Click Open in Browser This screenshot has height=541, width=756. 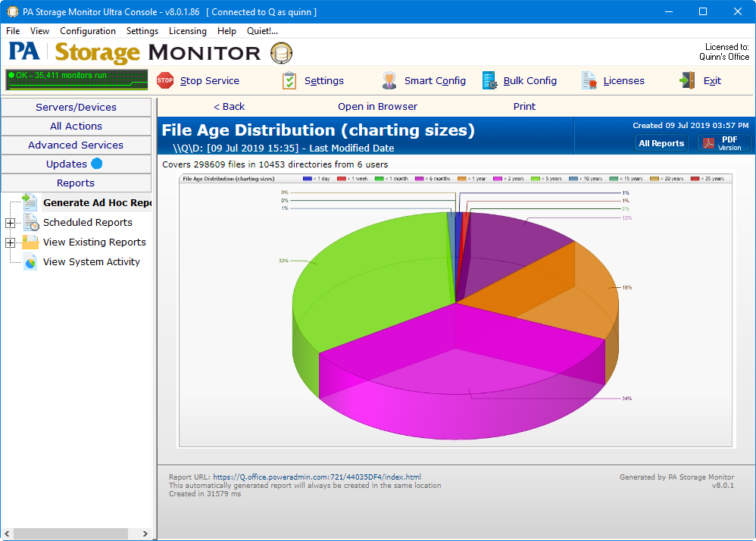point(377,106)
